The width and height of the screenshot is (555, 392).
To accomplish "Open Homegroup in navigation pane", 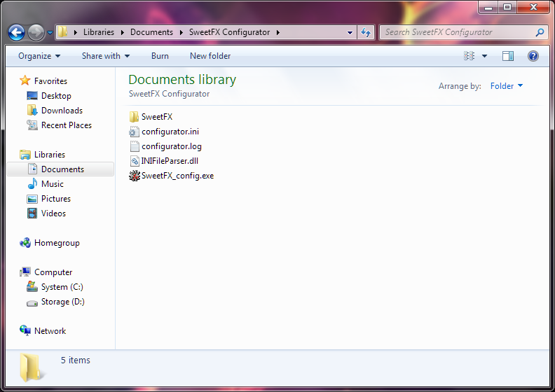I will click(x=57, y=243).
